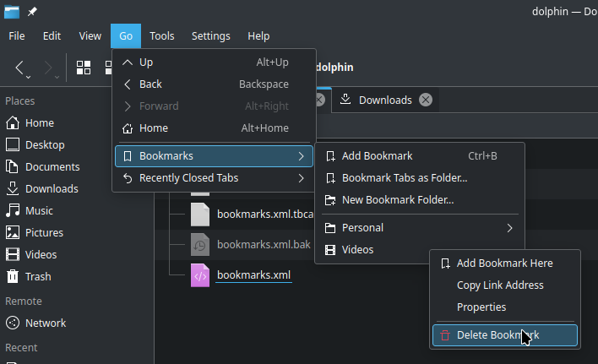The height and width of the screenshot is (364, 598).
Task: Choose New Bookmark Folder
Action: point(420,199)
